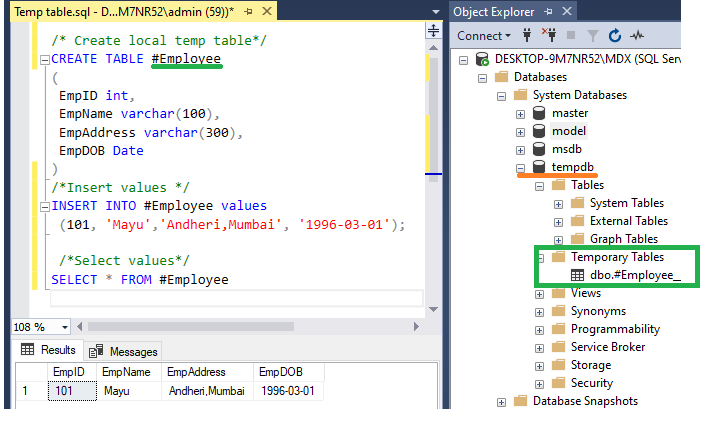
Task: Switch to the Results tab
Action: tap(48, 350)
